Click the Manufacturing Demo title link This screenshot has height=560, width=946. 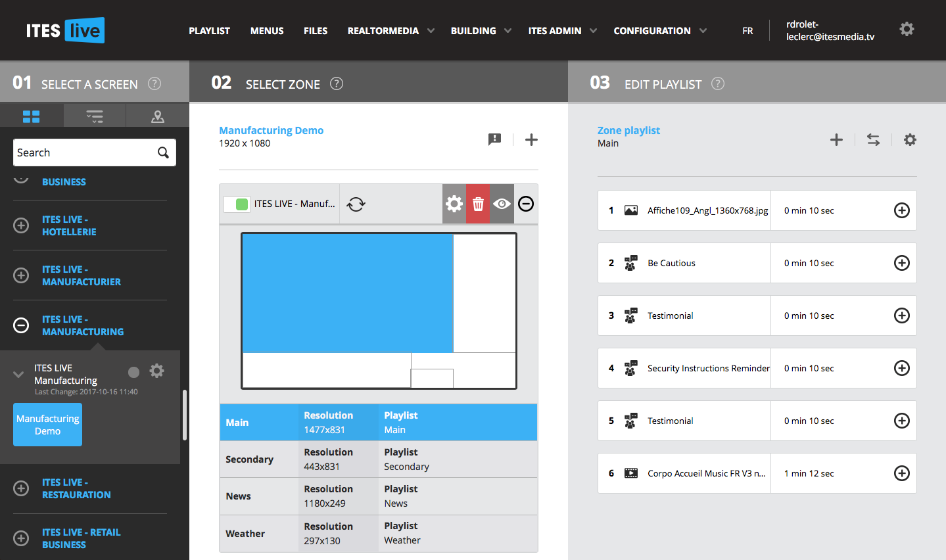(271, 130)
